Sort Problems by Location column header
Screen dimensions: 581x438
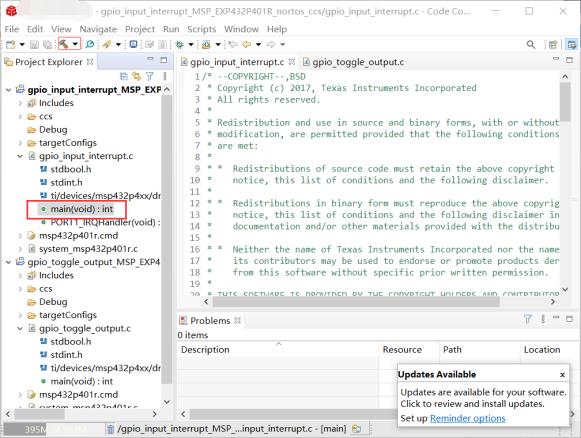550,349
